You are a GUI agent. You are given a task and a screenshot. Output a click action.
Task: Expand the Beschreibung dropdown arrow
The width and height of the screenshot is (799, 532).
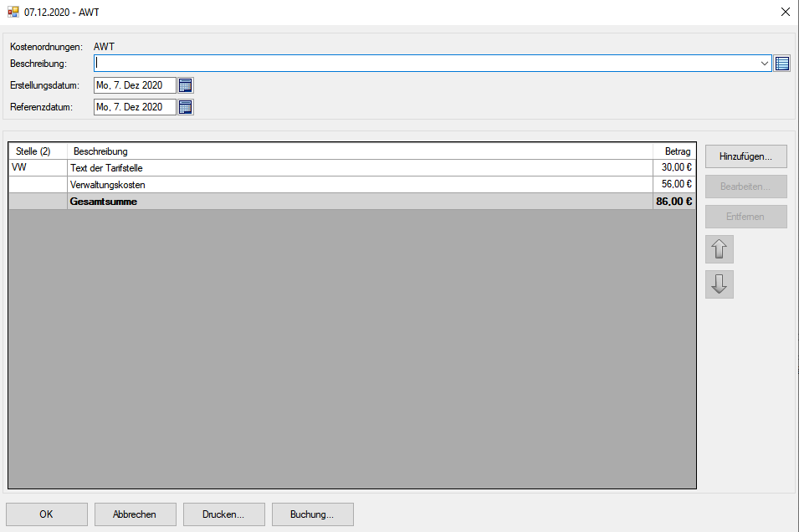coord(764,64)
